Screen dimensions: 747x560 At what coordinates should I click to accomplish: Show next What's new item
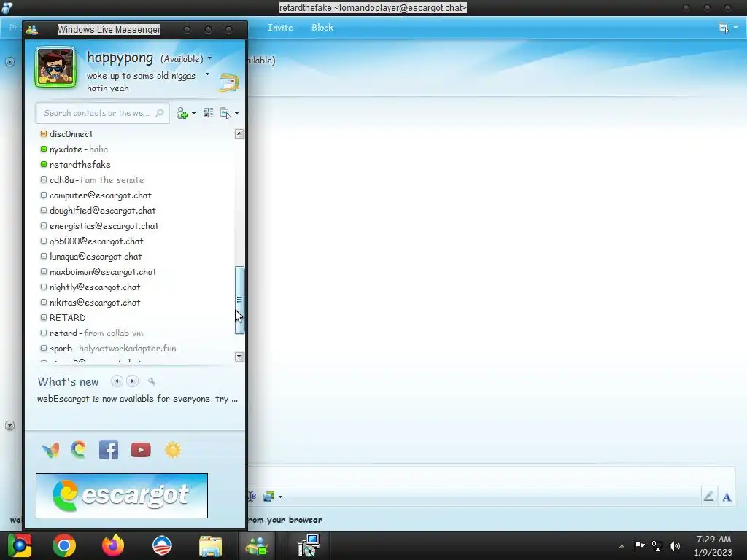pyautogui.click(x=133, y=381)
